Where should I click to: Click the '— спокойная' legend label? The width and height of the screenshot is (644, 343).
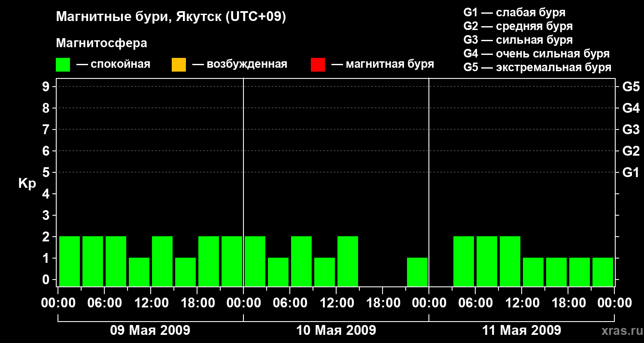[113, 64]
